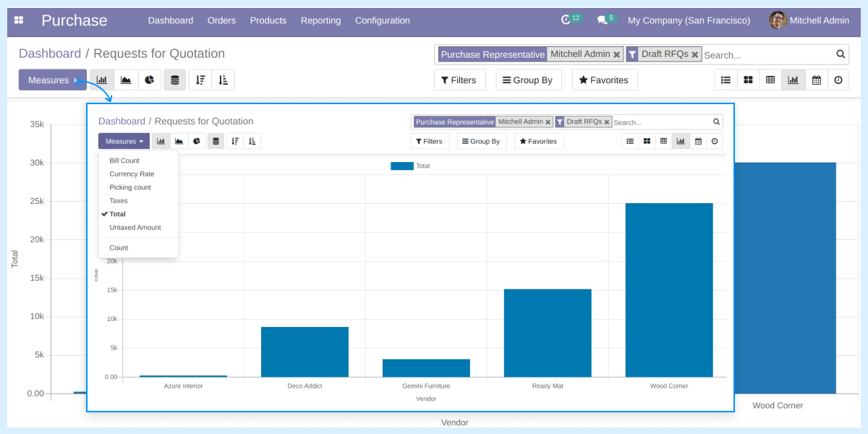This screenshot has width=868, height=434.
Task: Open the calendar view
Action: (816, 80)
